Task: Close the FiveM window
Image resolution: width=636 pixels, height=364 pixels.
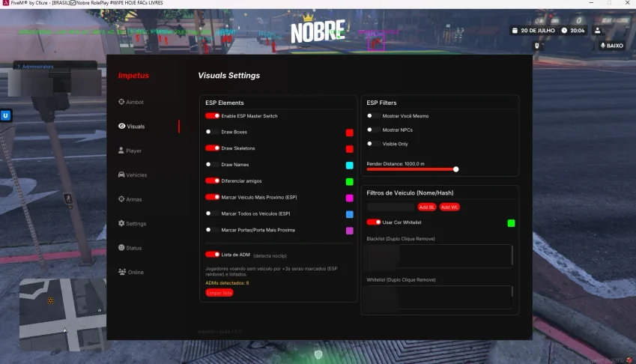Action: point(627,3)
